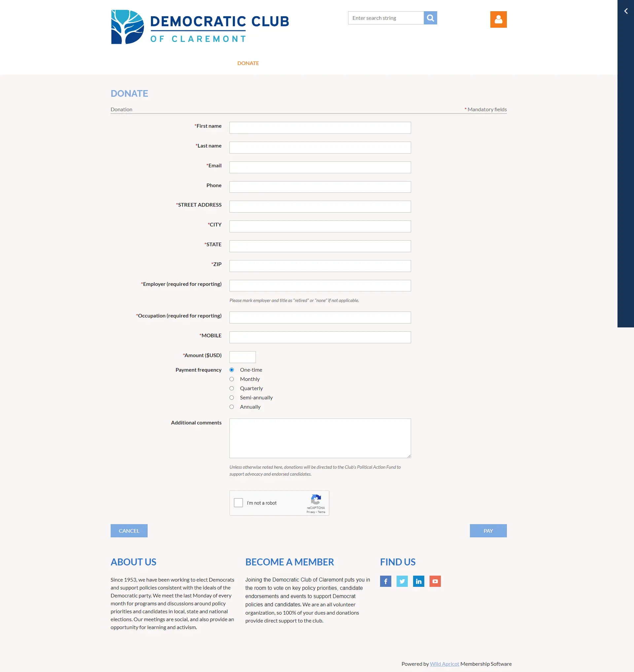This screenshot has height=672, width=634.
Task: Click the Facebook icon in footer
Action: point(386,581)
